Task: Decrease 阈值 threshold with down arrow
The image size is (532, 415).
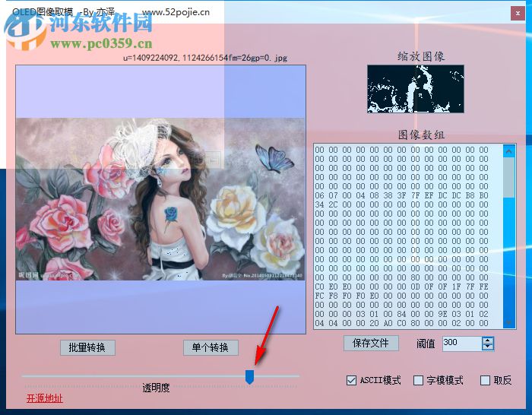Action: 488,347
